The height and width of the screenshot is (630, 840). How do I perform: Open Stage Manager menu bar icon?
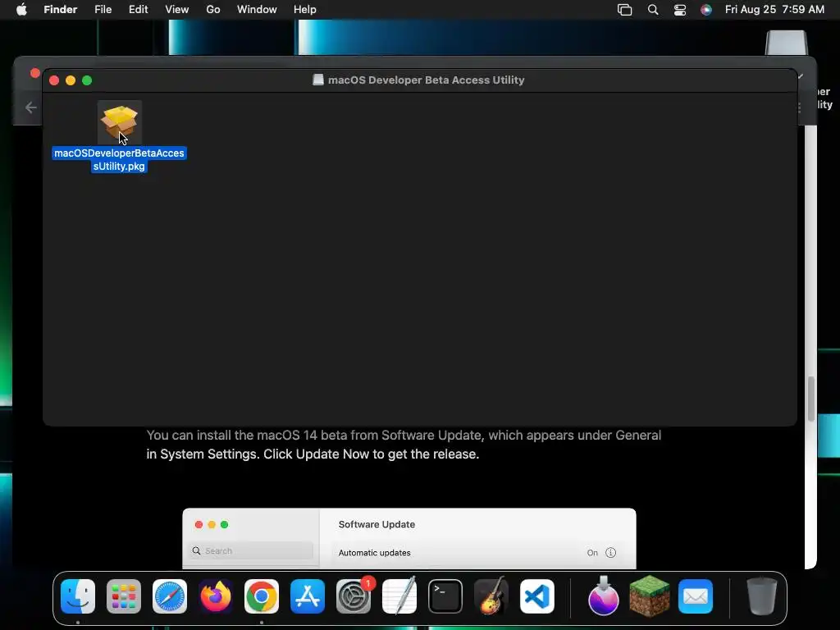pyautogui.click(x=624, y=10)
